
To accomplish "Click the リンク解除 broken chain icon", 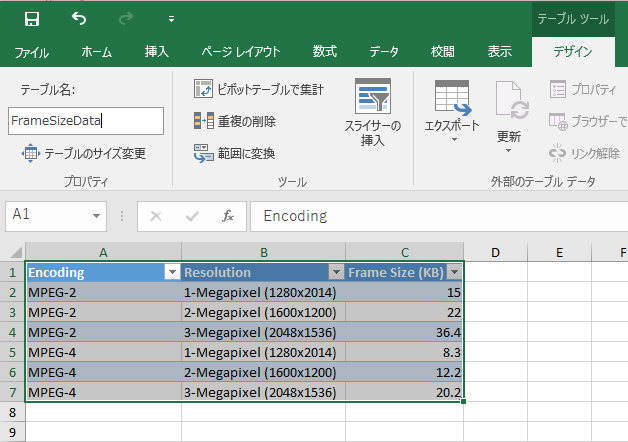I will 557,153.
